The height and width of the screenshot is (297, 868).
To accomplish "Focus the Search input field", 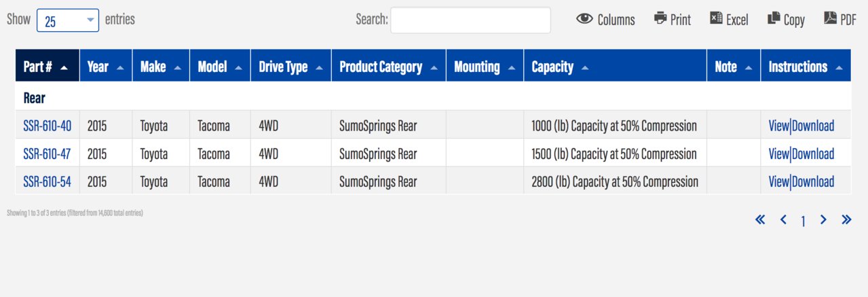I will click(470, 20).
